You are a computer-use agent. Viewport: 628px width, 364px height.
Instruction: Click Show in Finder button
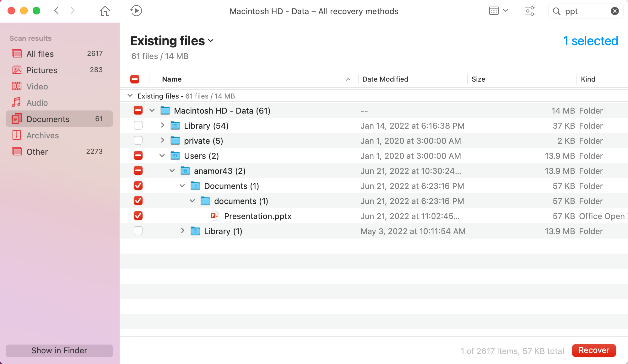pos(58,351)
